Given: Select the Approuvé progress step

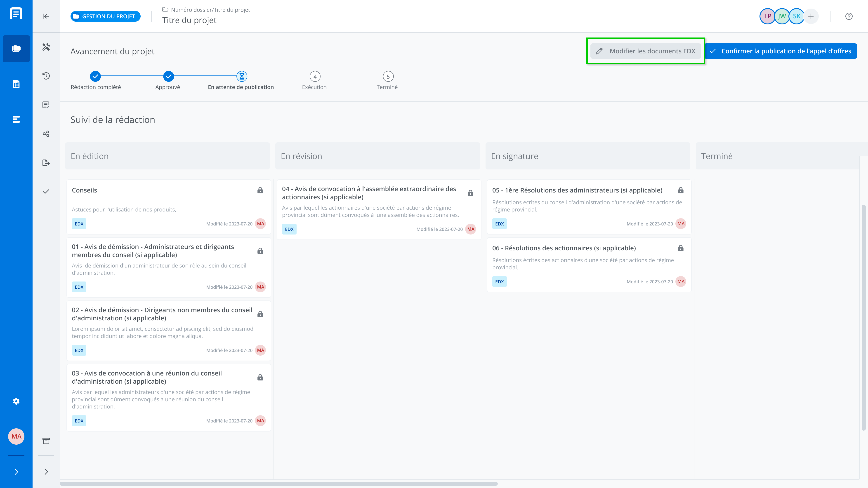Looking at the screenshot, I should 168,76.
